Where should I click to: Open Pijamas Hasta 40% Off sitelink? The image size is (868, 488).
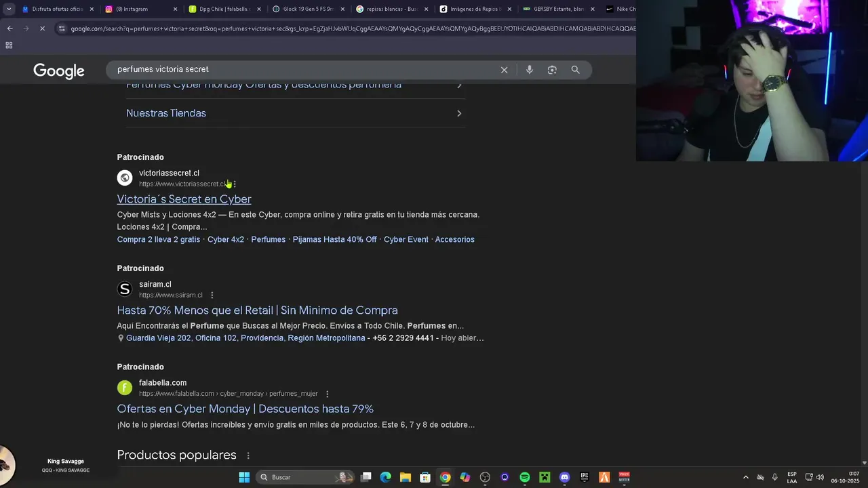coord(334,239)
